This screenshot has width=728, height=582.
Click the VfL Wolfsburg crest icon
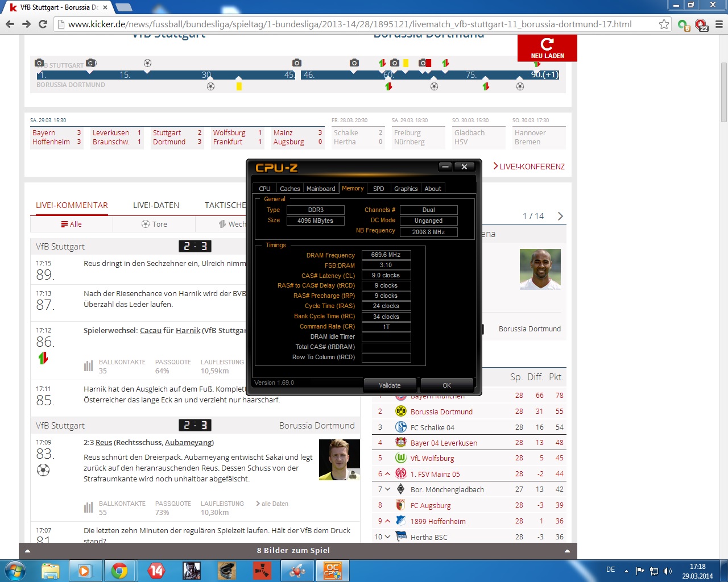pos(401,458)
